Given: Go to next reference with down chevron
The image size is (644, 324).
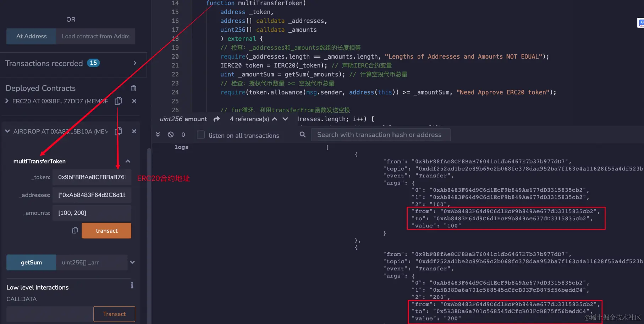Looking at the screenshot, I should pos(285,119).
